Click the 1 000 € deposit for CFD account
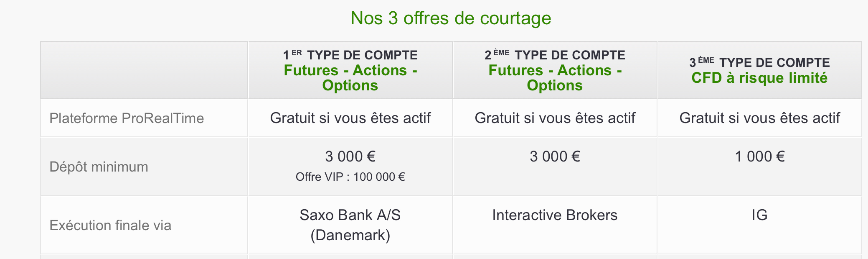The height and width of the screenshot is (259, 868). 759,156
